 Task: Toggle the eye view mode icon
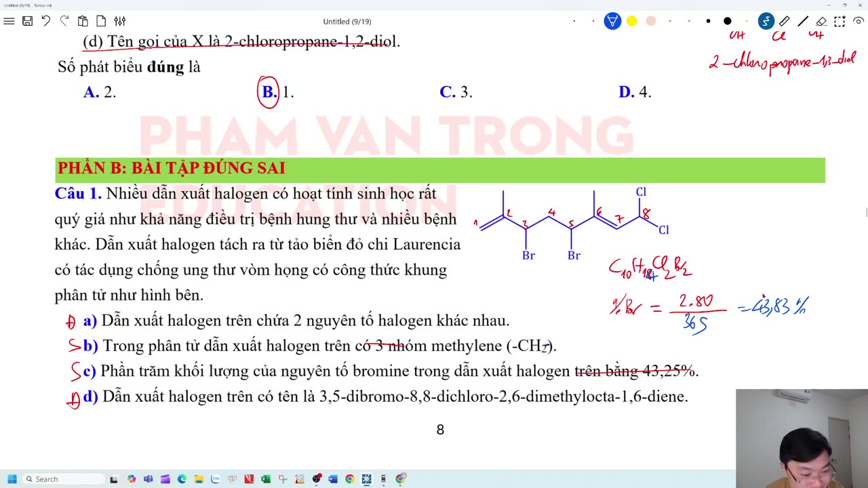(858, 21)
